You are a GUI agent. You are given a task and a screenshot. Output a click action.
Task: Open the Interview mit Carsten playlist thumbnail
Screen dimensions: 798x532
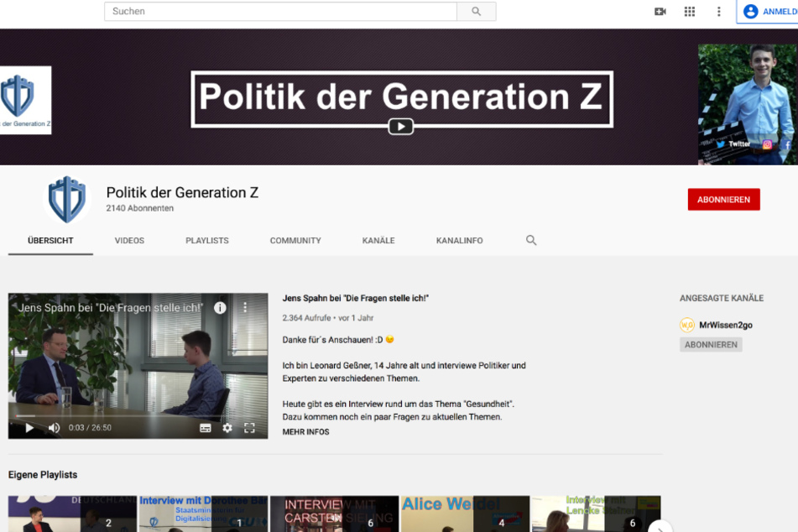coord(334,514)
